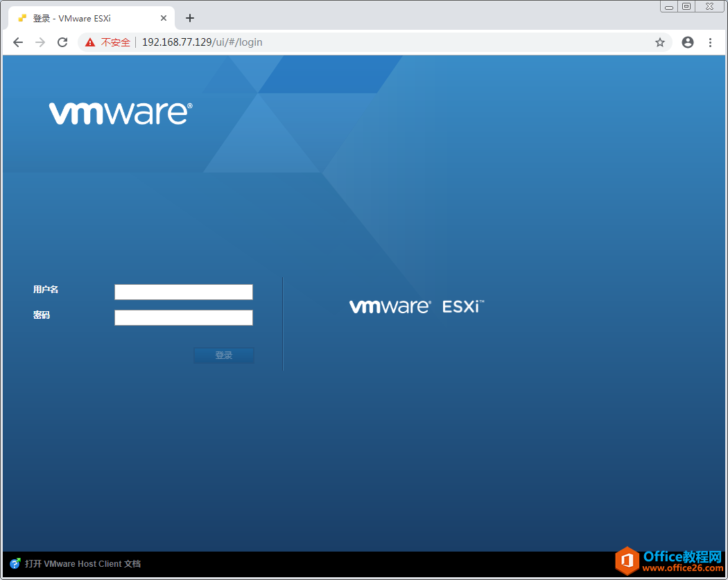Click the 不安全 security label

[x=116, y=42]
